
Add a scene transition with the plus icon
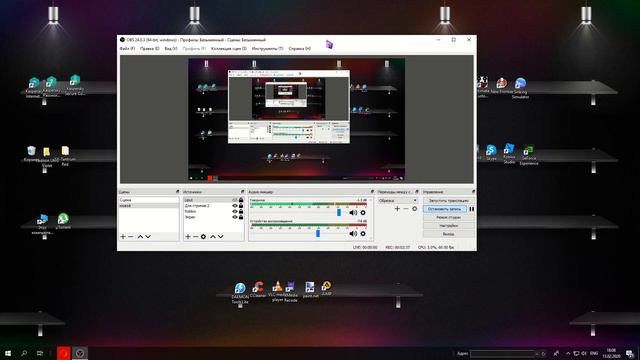coord(397,209)
